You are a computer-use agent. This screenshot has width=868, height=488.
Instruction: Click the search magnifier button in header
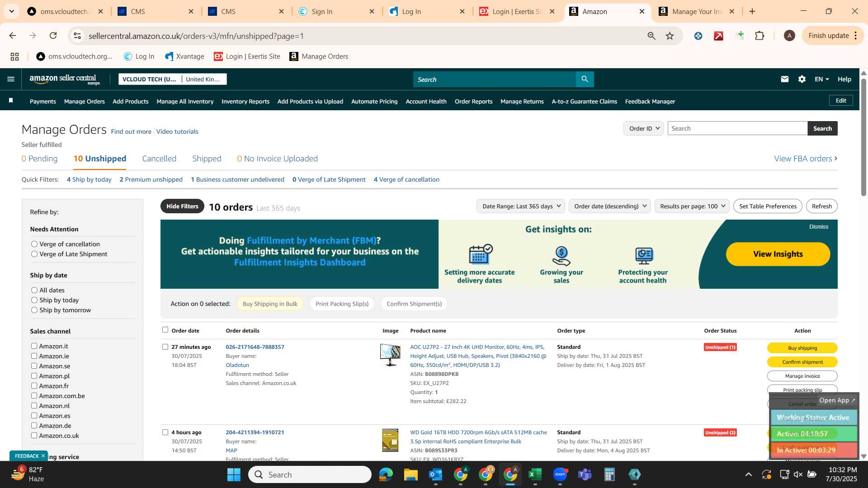point(585,79)
